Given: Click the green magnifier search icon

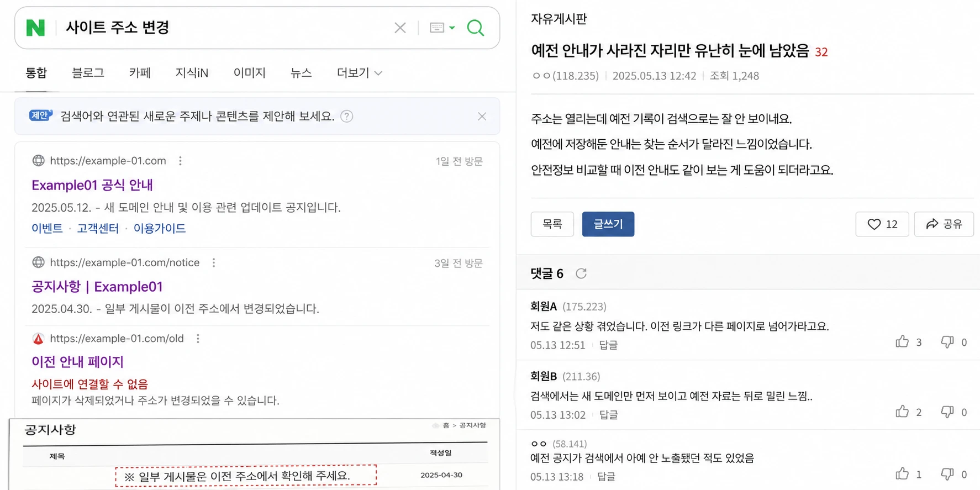Looking at the screenshot, I should (475, 28).
